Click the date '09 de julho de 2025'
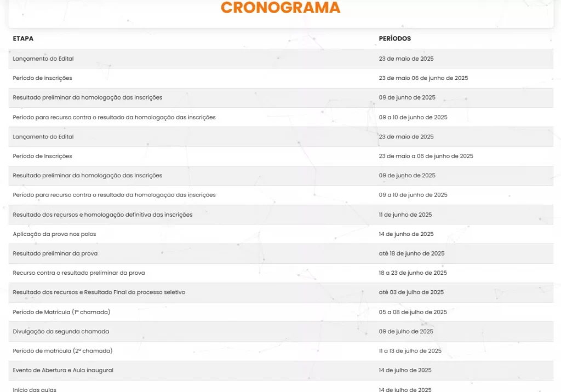Image resolution: width=561 pixels, height=392 pixels. pos(406,331)
